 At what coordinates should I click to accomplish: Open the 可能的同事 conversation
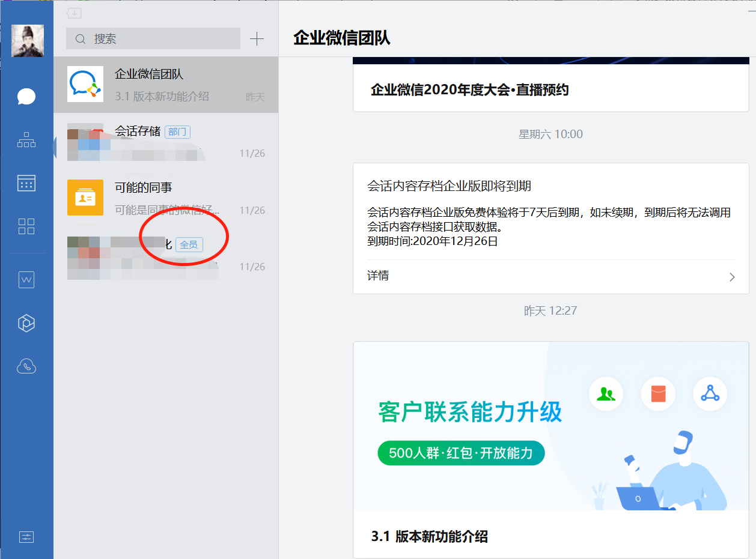[x=166, y=198]
